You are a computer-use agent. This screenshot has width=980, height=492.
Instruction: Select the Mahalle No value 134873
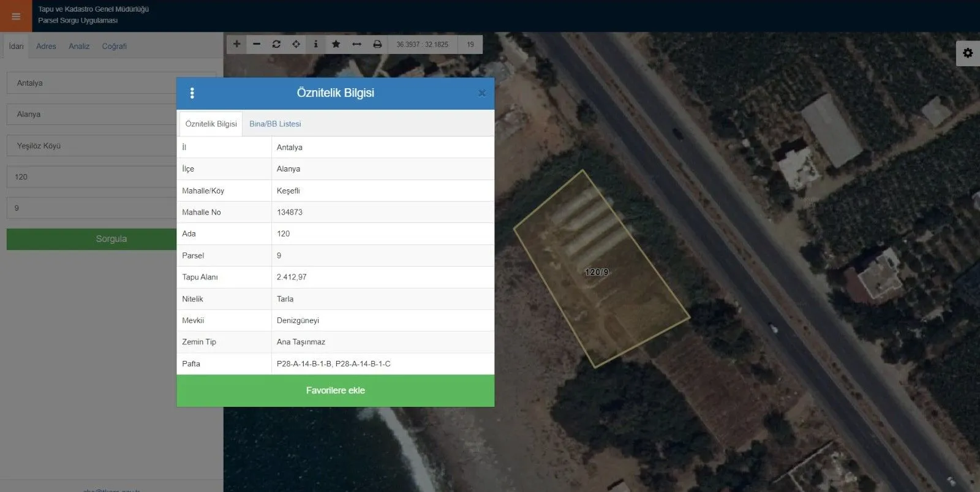coord(290,213)
